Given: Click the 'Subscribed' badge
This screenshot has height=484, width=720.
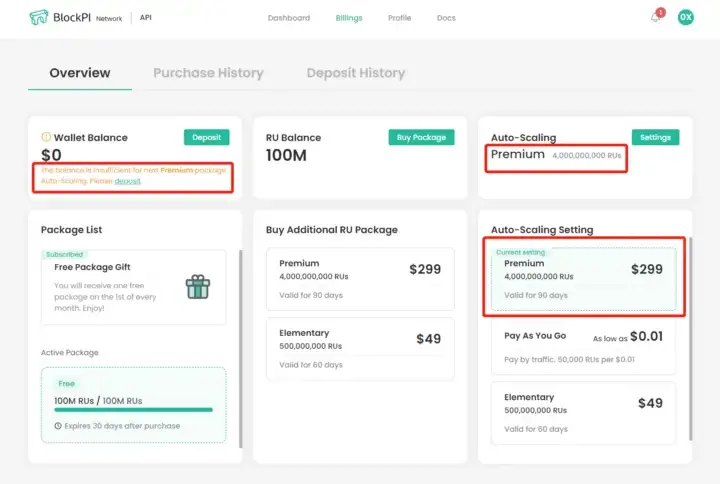Looking at the screenshot, I should tap(64, 254).
